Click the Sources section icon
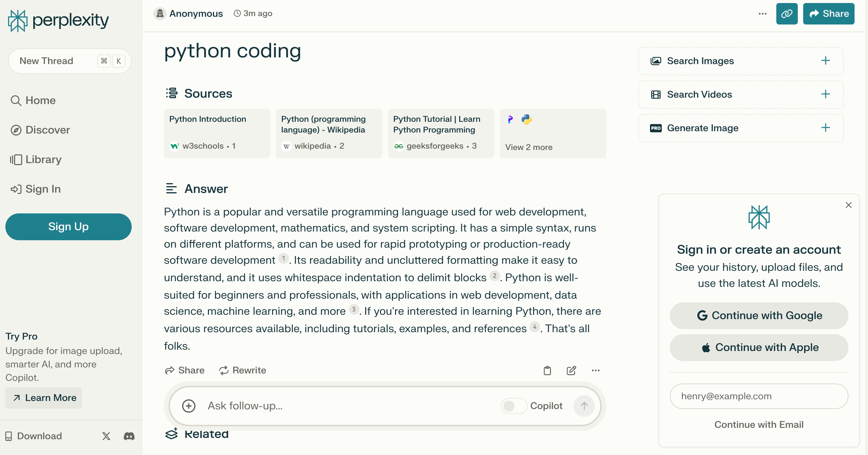This screenshot has width=868, height=455. point(172,93)
